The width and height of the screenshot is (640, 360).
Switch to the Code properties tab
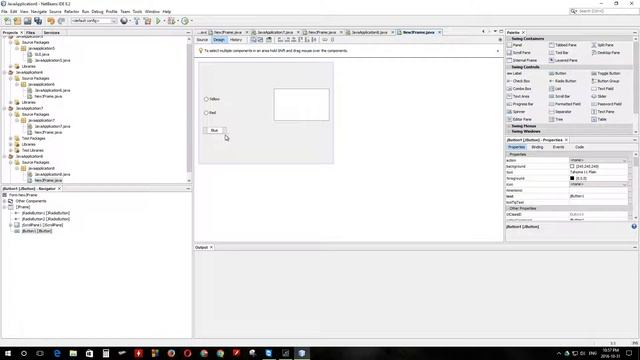click(x=579, y=147)
